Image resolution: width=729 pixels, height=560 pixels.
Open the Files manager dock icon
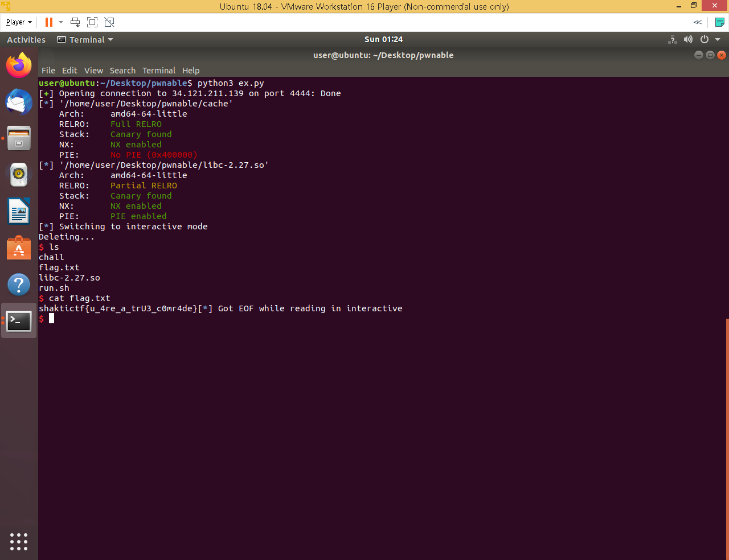click(19, 138)
